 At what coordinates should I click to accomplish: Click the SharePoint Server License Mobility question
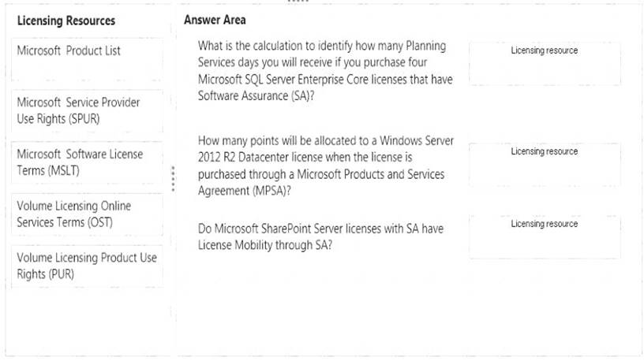[x=320, y=236]
